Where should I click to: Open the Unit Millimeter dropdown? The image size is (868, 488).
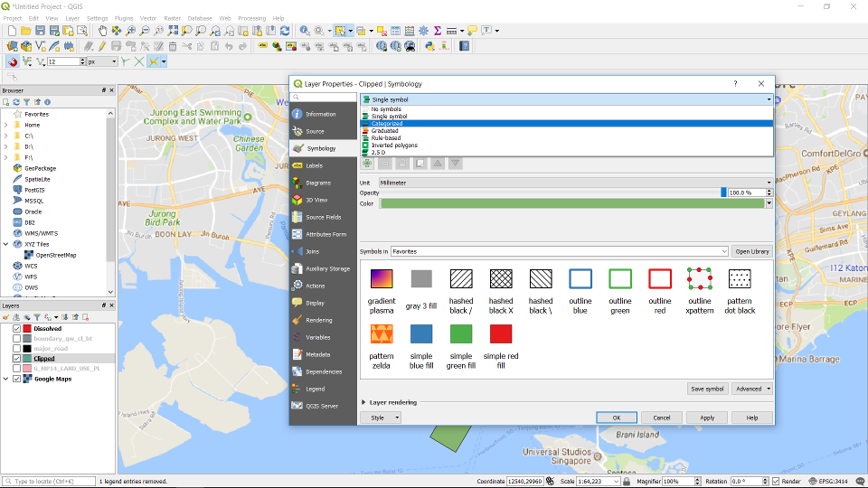click(x=576, y=183)
